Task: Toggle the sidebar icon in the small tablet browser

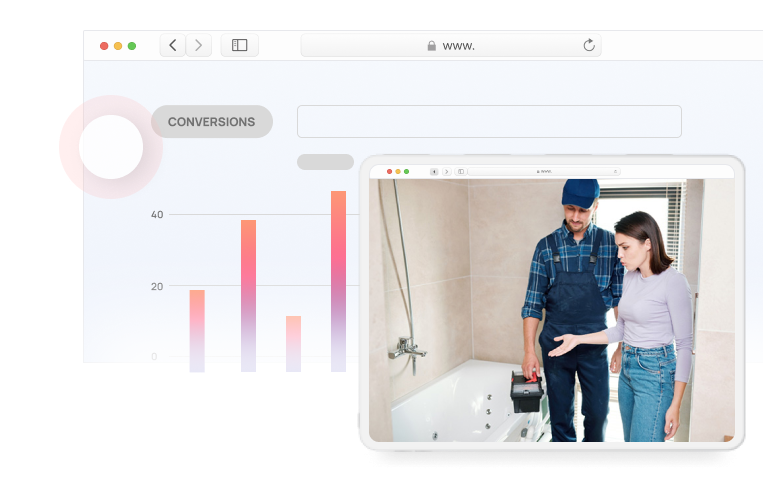Action: [460, 172]
